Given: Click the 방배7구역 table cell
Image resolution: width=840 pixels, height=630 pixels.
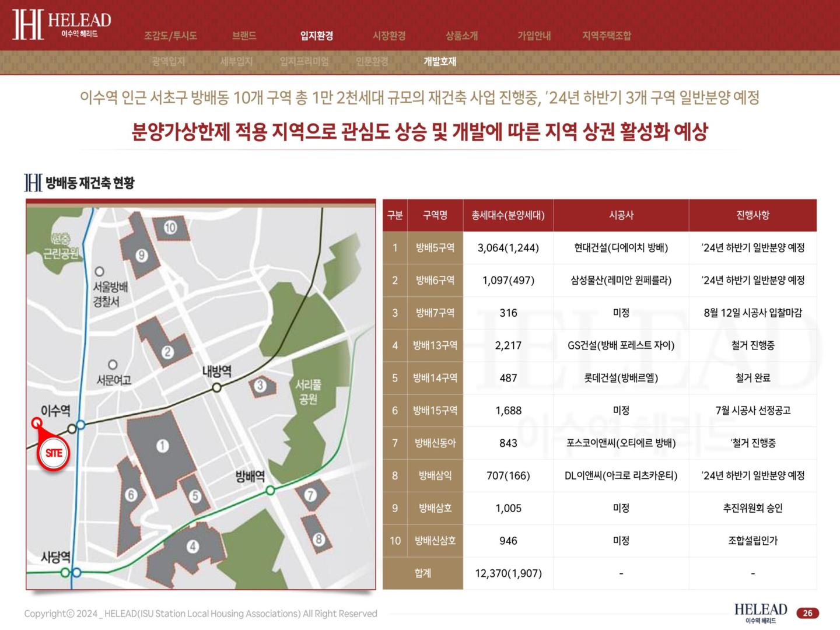Looking at the screenshot, I should [435, 313].
